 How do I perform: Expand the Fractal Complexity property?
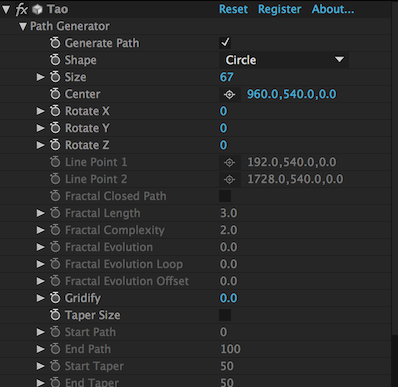coord(40,230)
